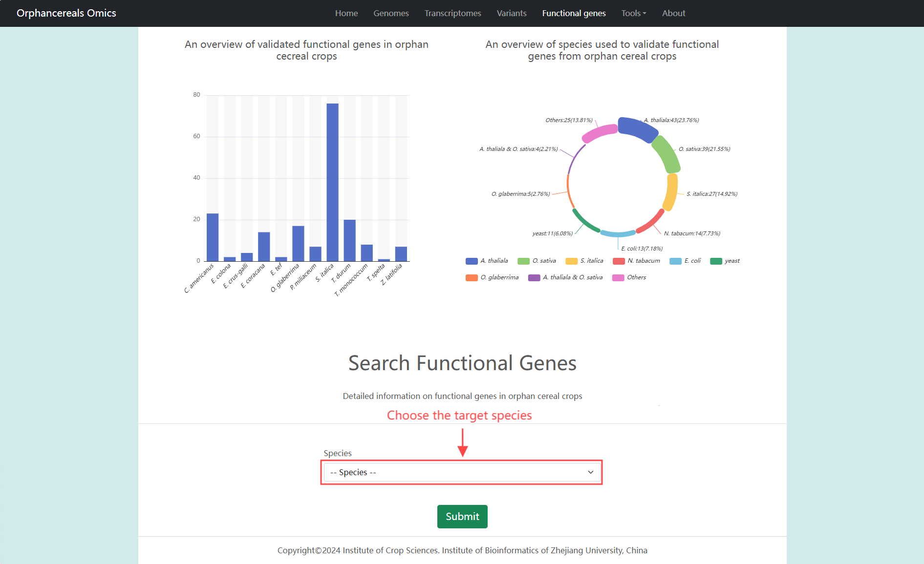Go to the Genomes page
This screenshot has width=924, height=564.
tap(391, 13)
